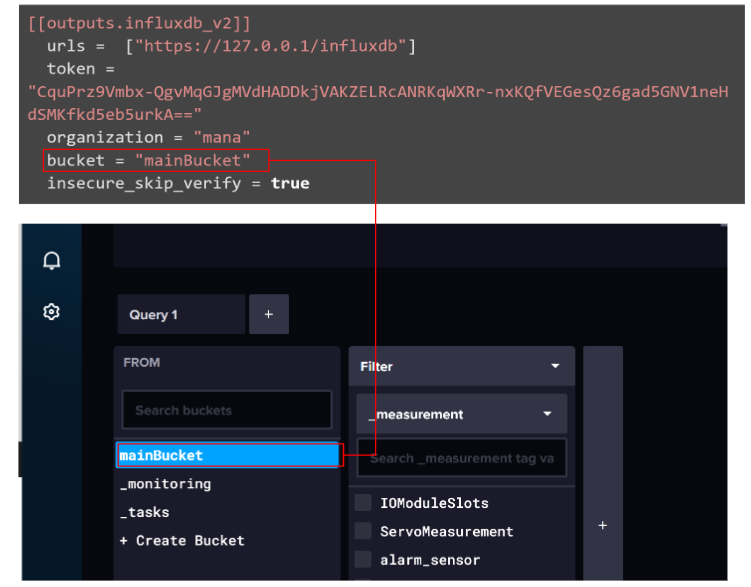Select the _tasks bucket
Image resolution: width=751 pixels, height=587 pixels.
pyautogui.click(x=145, y=512)
